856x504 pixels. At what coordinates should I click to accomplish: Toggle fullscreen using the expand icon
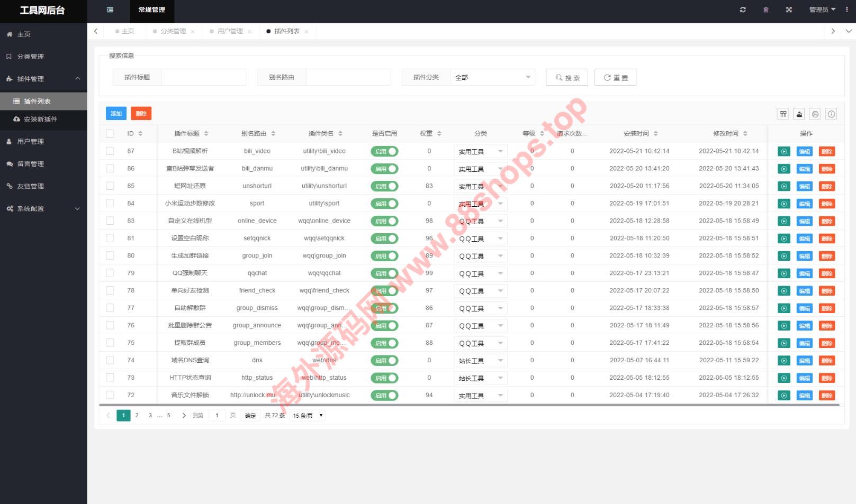789,10
